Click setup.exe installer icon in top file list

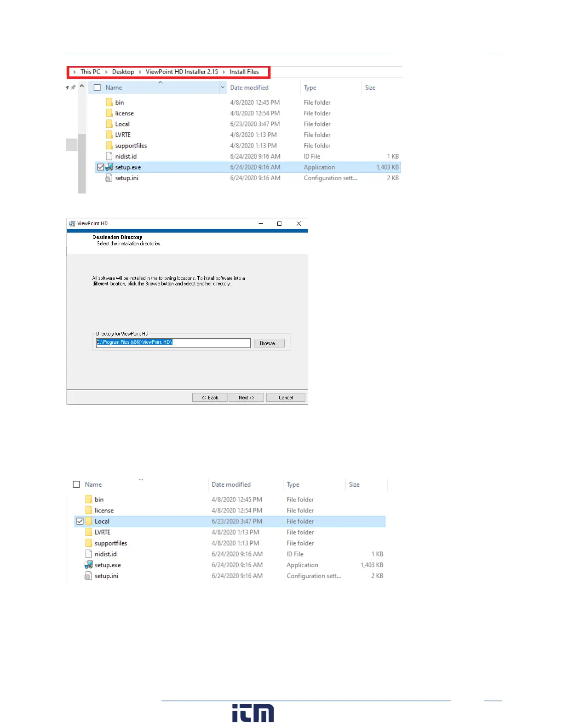[109, 167]
